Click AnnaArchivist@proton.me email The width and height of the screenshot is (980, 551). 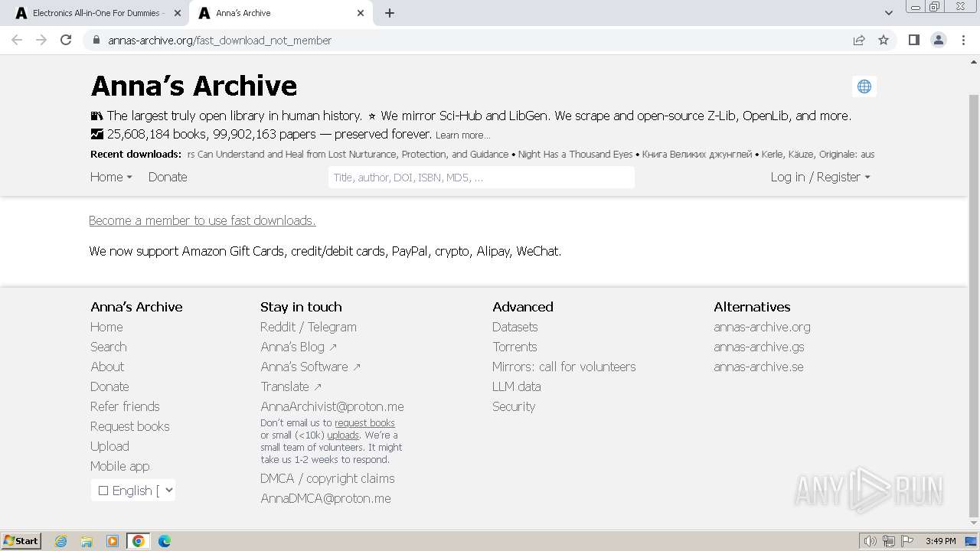pyautogui.click(x=332, y=406)
